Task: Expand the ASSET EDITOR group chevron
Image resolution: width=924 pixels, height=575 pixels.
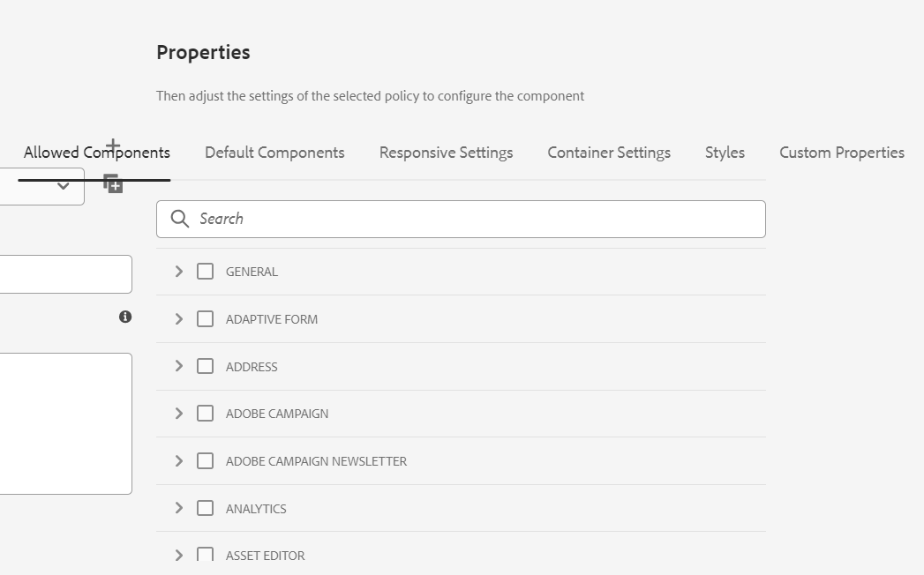Action: coord(179,556)
